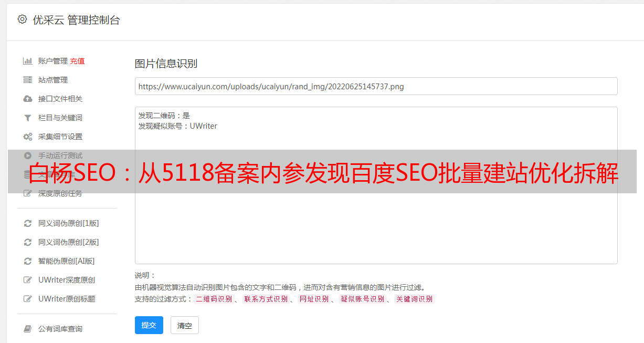Click inside the recognition results text area

(x=376, y=185)
